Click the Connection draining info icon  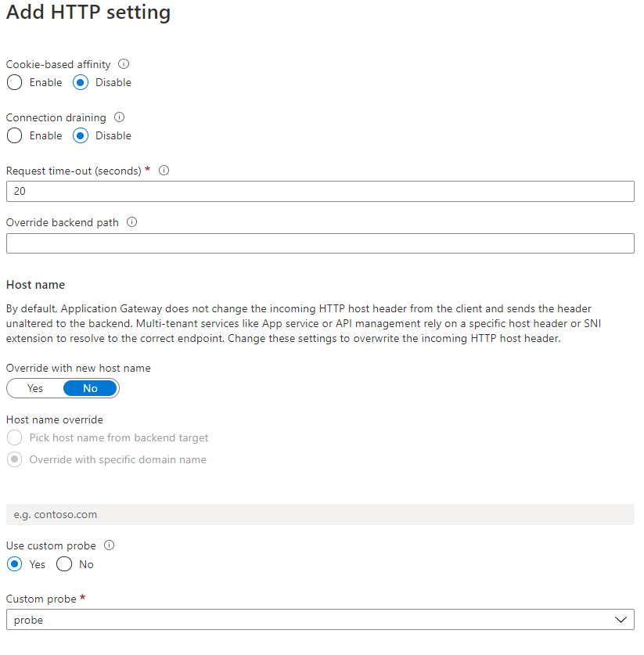[x=120, y=117]
